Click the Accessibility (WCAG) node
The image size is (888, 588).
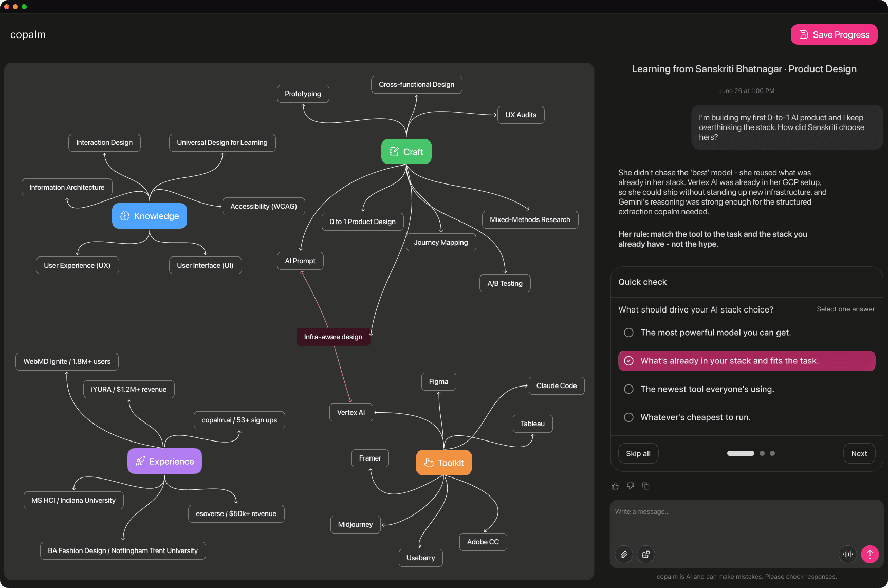click(264, 206)
